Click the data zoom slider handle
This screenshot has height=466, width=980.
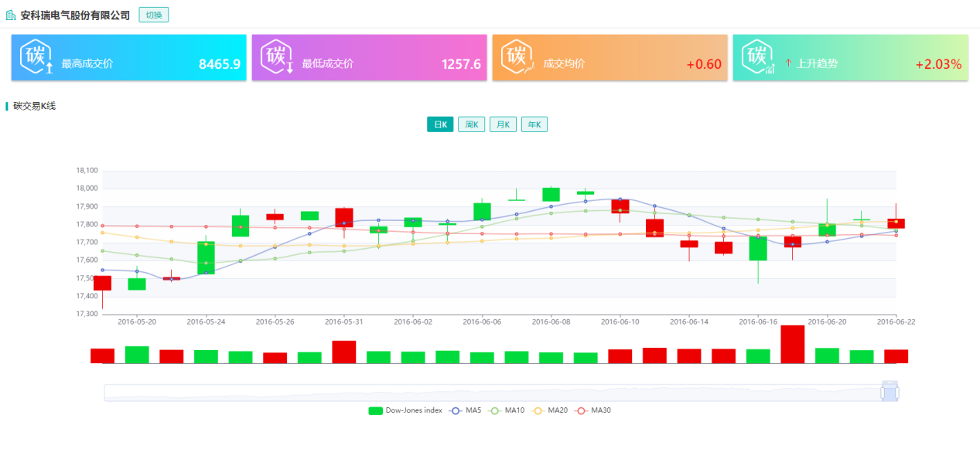tap(890, 393)
